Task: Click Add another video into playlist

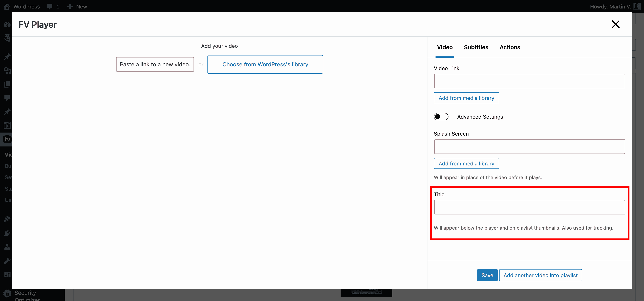Action: [x=541, y=275]
